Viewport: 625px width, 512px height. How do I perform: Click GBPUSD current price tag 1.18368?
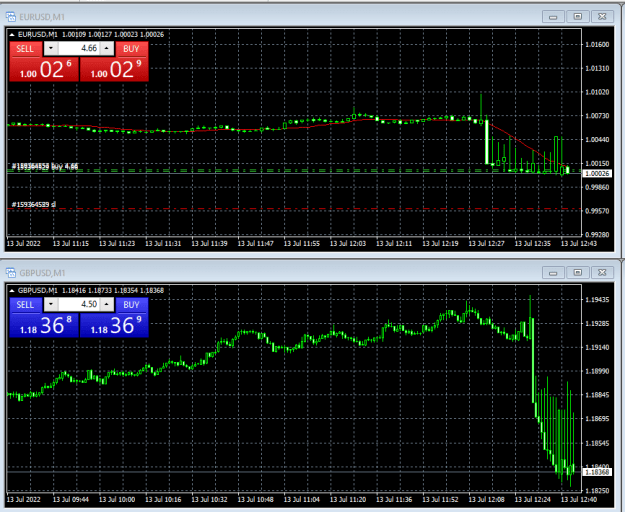coord(597,472)
